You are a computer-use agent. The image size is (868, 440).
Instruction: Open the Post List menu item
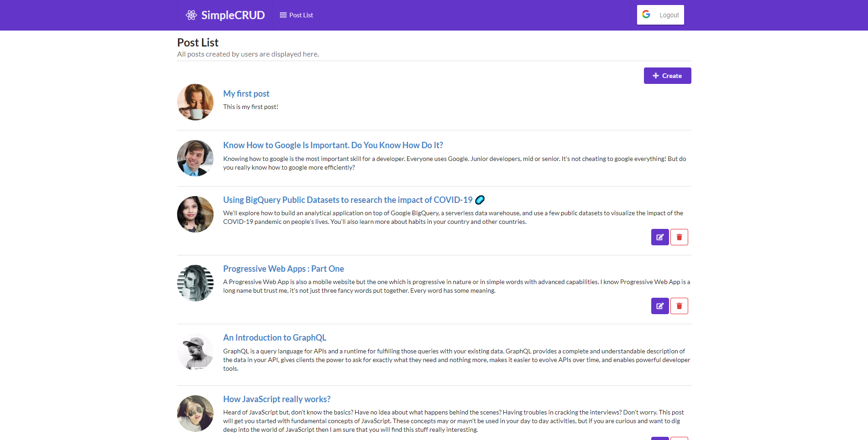click(x=296, y=15)
